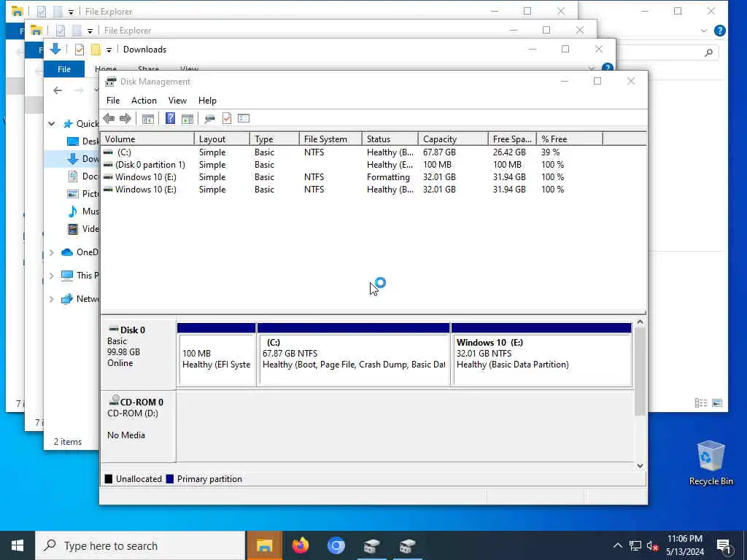747x560 pixels.
Task: Sort by the Volume column header
Action: pyautogui.click(x=147, y=139)
